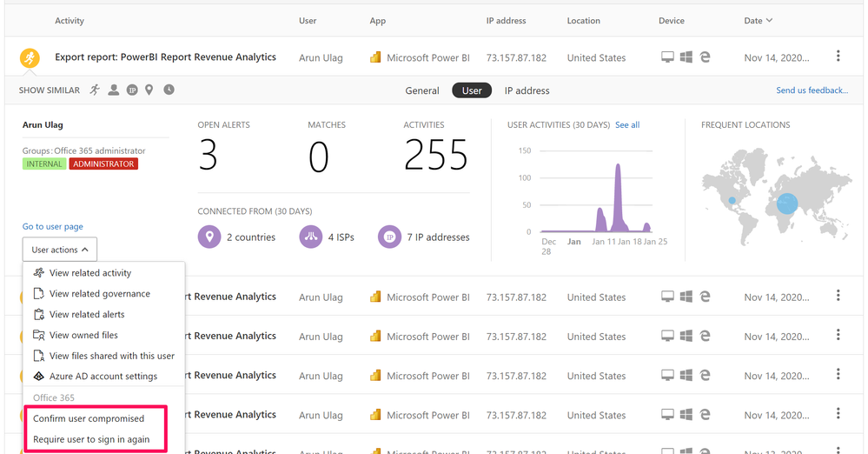Select the User tab pill
This screenshot has height=454, width=868.
pyautogui.click(x=472, y=90)
